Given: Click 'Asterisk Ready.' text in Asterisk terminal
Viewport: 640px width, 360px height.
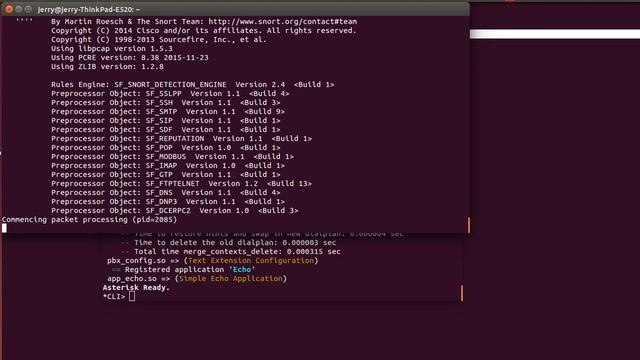Looking at the screenshot, I should [136, 288].
